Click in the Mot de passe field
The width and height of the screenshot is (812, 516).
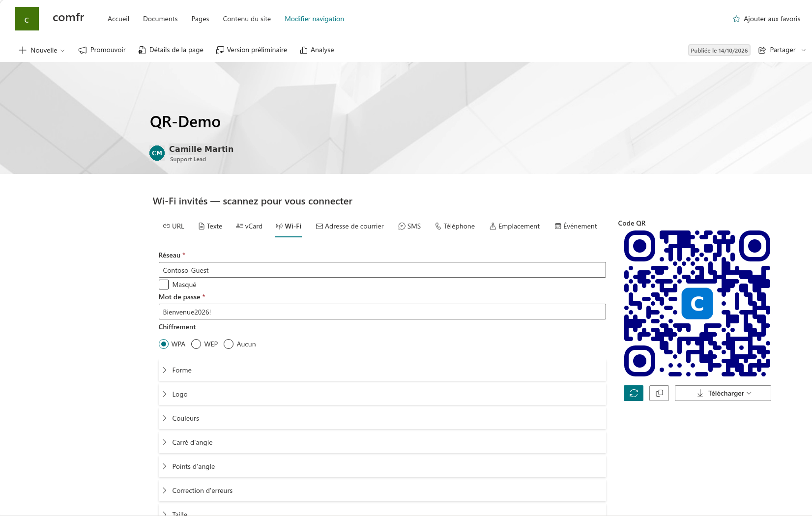point(382,312)
